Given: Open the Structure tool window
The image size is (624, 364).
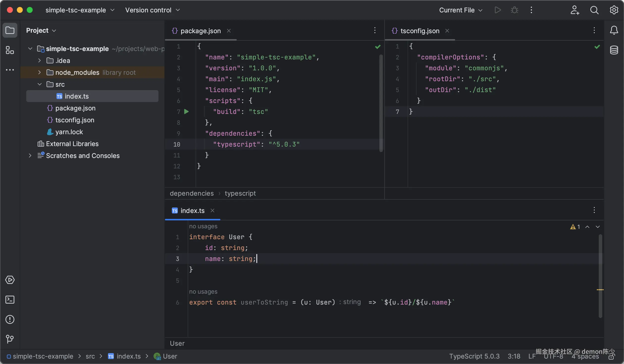Looking at the screenshot, I should (x=10, y=50).
